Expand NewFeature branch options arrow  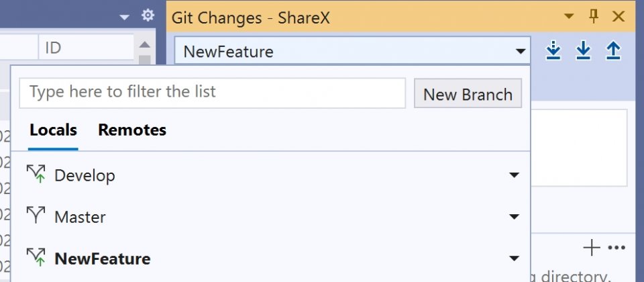tap(514, 258)
